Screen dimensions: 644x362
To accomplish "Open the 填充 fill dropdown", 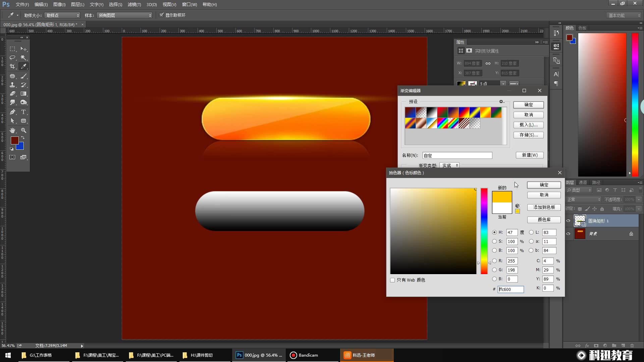I will click(x=639, y=209).
